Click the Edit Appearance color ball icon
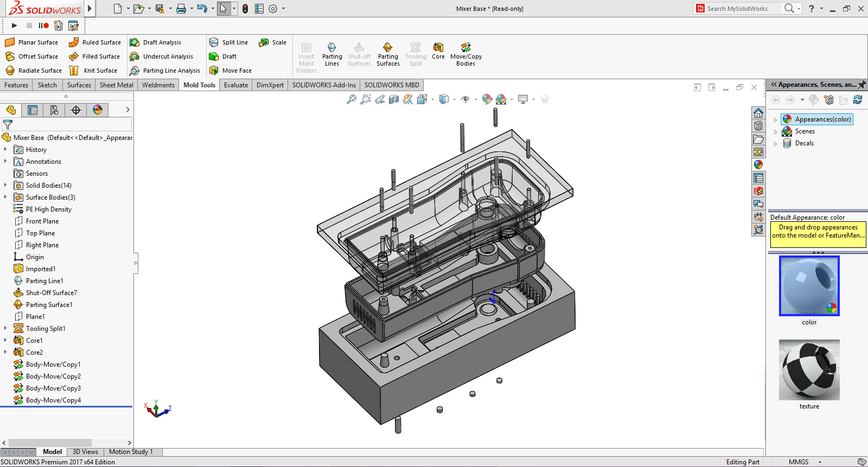 point(487,99)
